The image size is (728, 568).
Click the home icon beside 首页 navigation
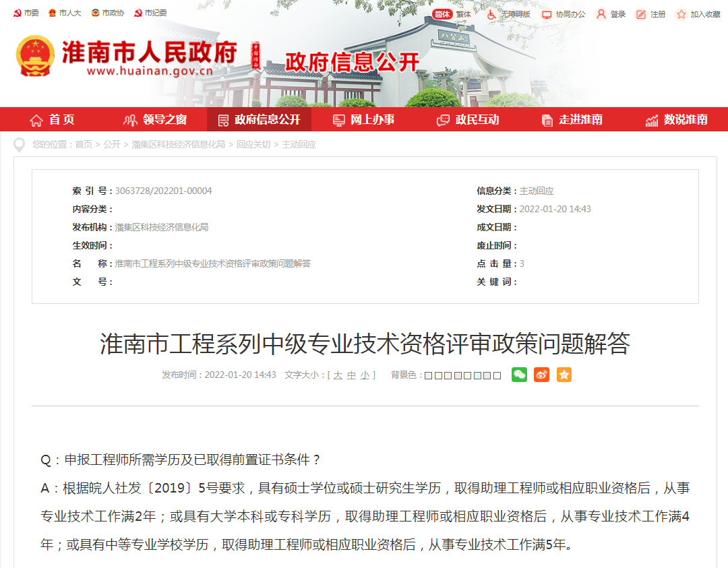click(x=36, y=119)
